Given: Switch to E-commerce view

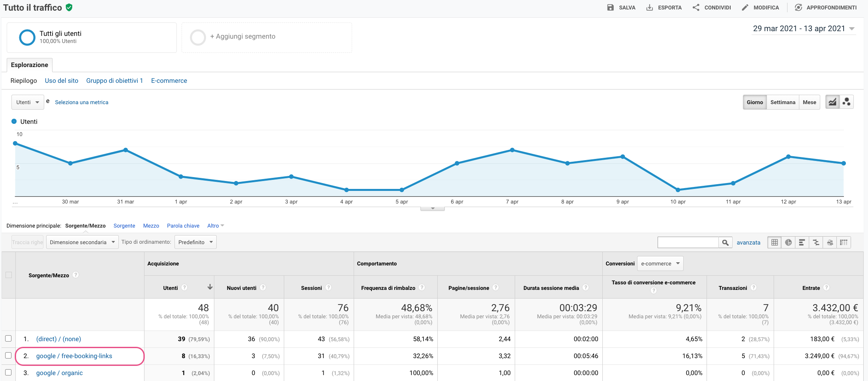Looking at the screenshot, I should point(169,80).
